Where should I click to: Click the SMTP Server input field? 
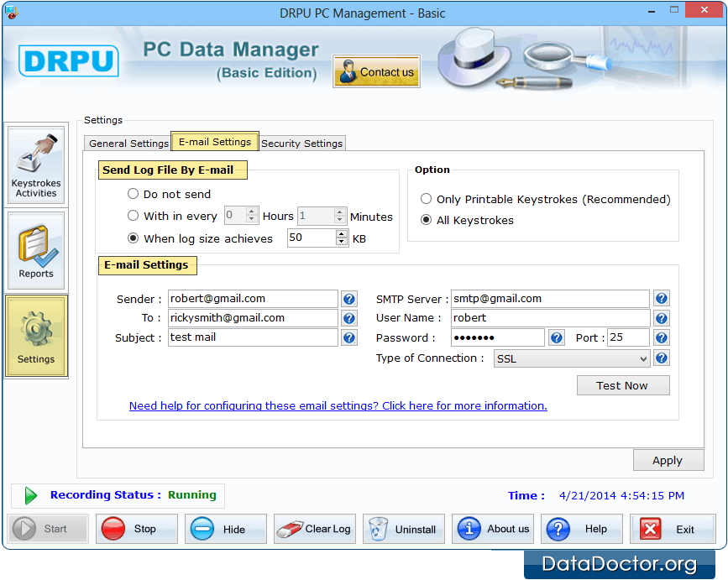click(x=550, y=298)
